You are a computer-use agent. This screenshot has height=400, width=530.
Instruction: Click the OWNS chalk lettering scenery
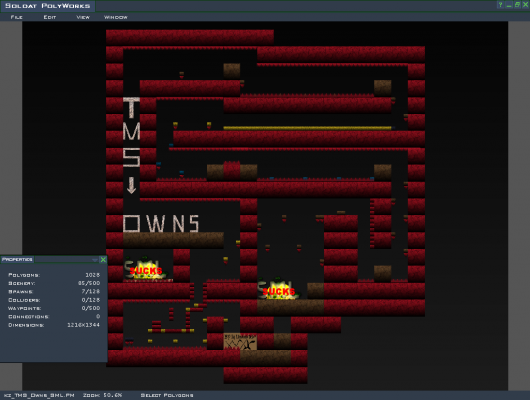pyautogui.click(x=161, y=223)
